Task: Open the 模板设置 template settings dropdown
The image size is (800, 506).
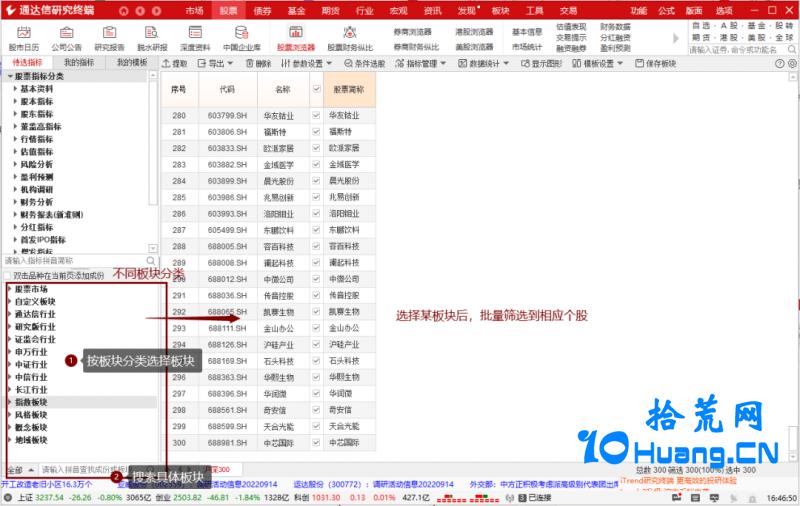Action: pos(597,63)
